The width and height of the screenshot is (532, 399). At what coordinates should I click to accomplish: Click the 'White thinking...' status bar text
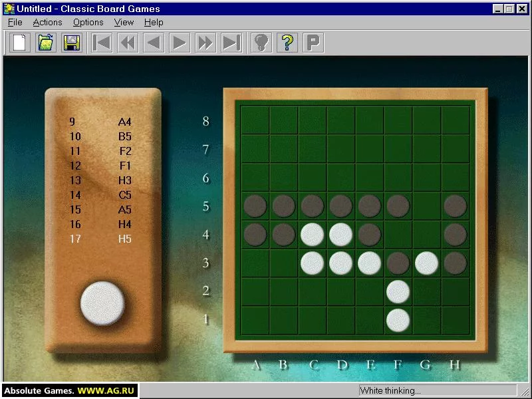[x=390, y=390]
